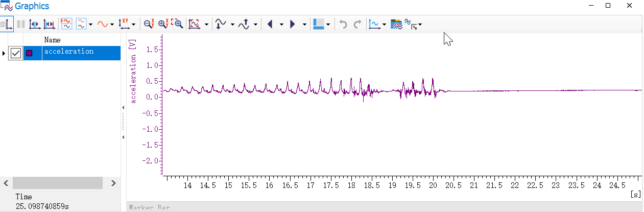The height and width of the screenshot is (212, 644).
Task: Click the signal down-arrow navigation icon
Action: click(221, 24)
